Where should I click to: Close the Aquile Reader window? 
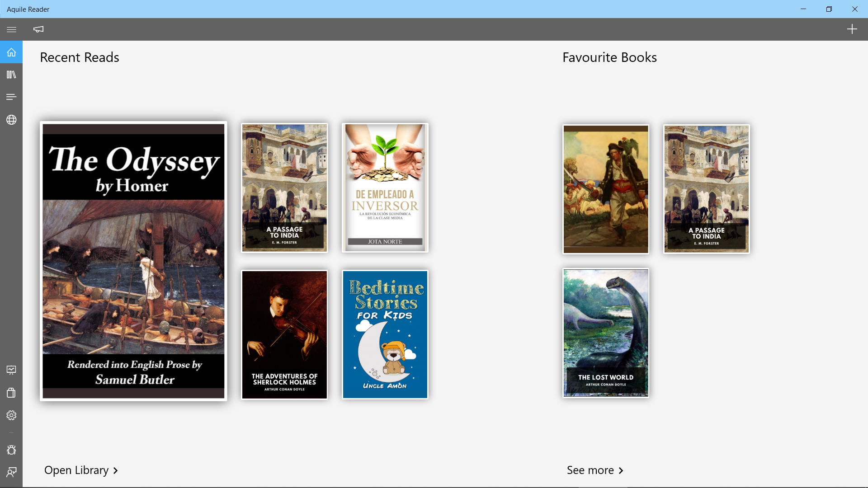855,9
